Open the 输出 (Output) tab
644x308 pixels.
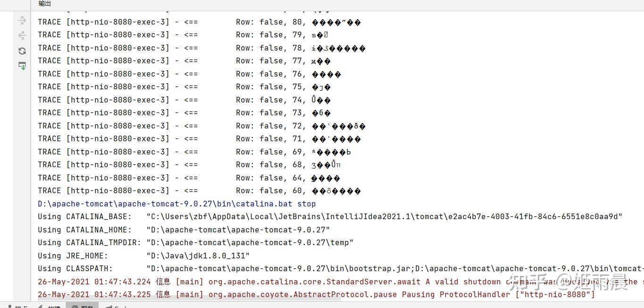[x=45, y=4]
